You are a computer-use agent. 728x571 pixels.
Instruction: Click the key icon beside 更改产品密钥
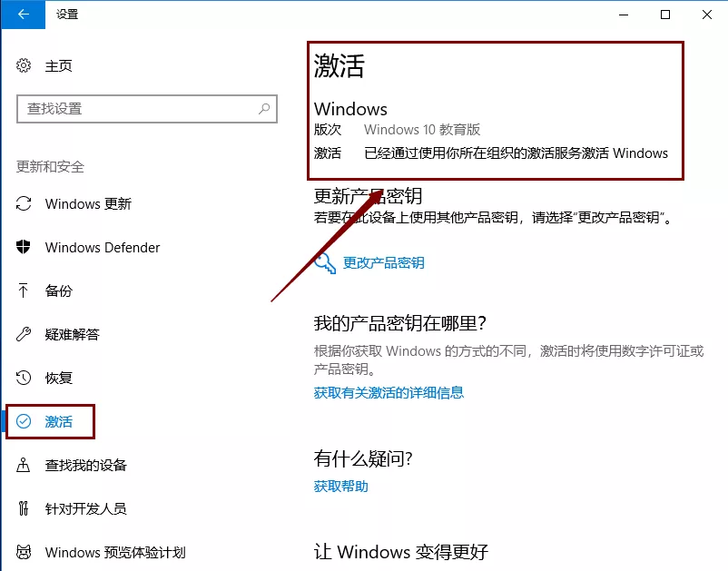pos(325,263)
